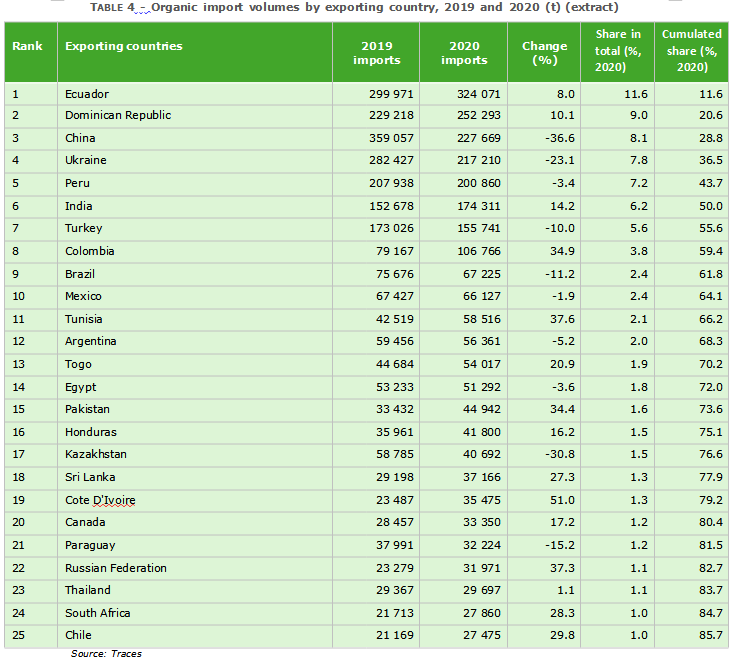Select the Russian Federation country cell

[x=195, y=568]
